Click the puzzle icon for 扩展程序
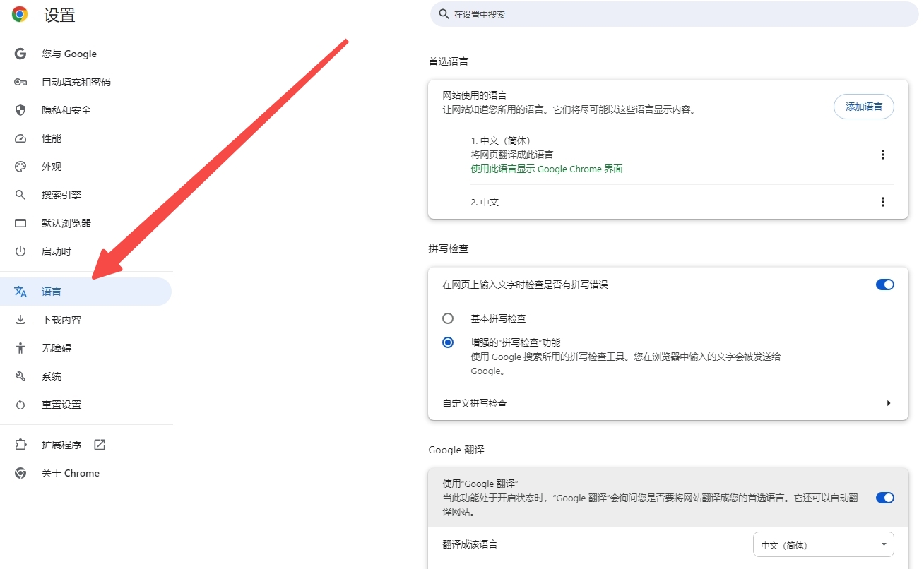924x569 pixels. point(20,445)
